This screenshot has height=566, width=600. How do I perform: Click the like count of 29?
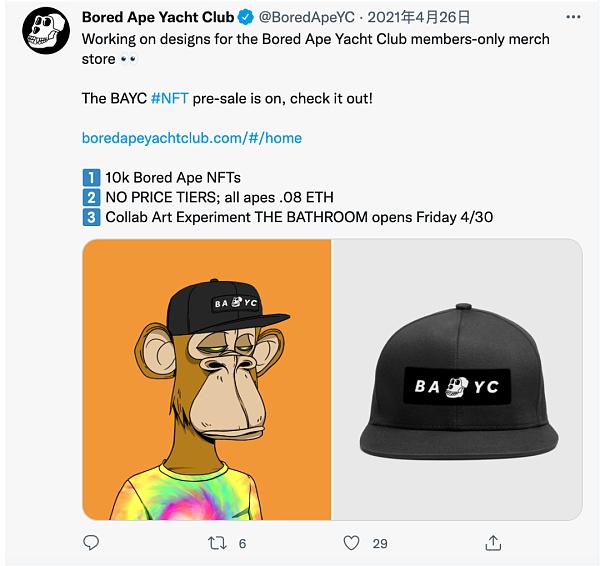click(379, 543)
